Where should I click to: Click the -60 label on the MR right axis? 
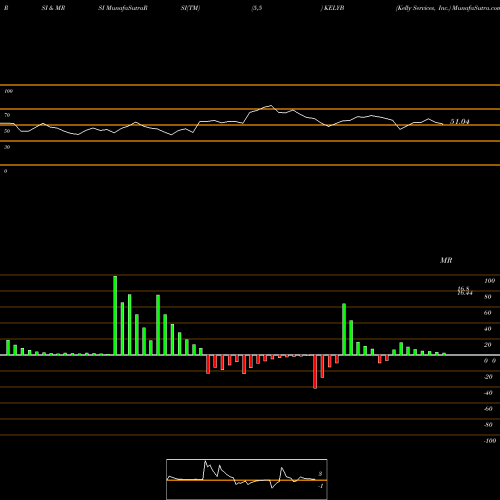pyautogui.click(x=488, y=409)
